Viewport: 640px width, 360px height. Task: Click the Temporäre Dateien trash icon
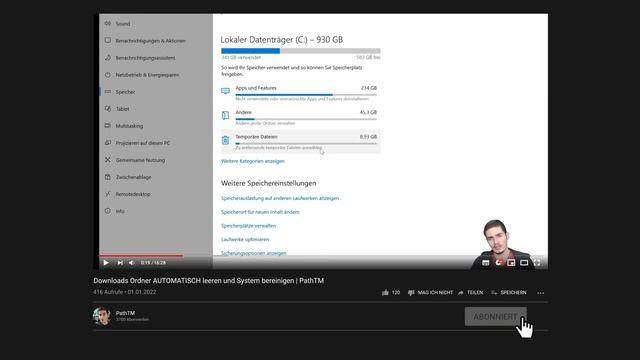click(225, 140)
